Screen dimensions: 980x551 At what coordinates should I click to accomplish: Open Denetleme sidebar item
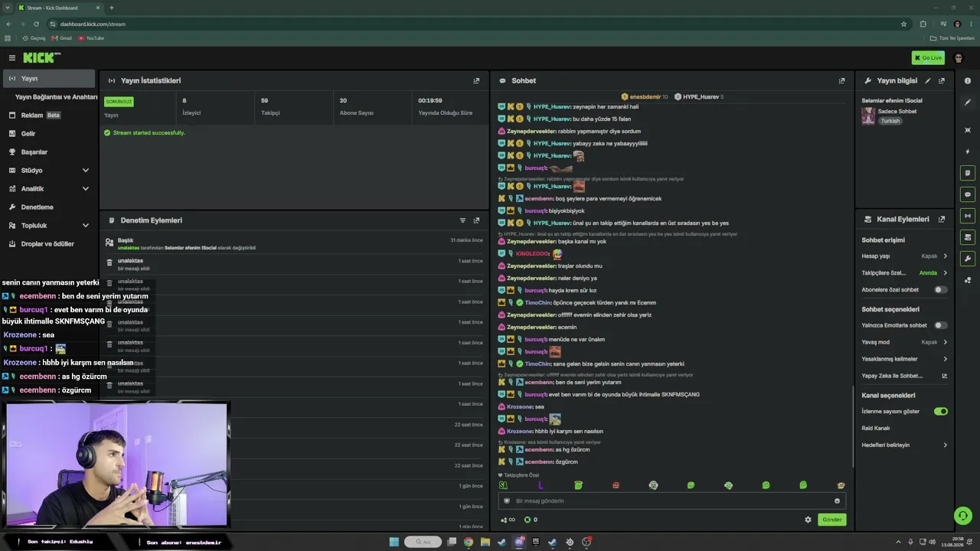click(49, 207)
